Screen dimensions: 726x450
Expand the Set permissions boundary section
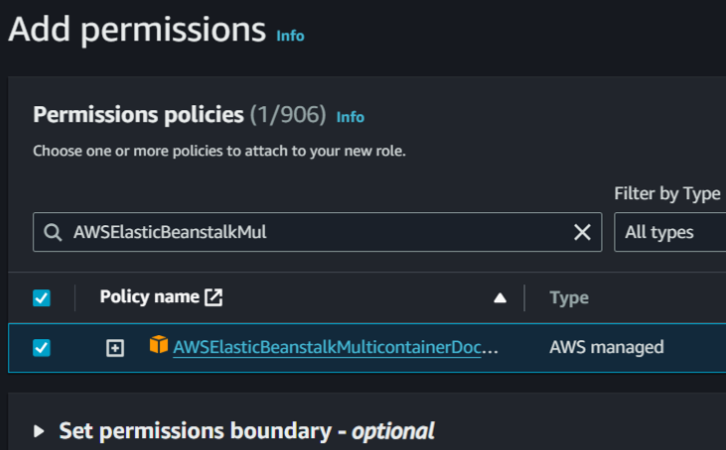pos(40,431)
